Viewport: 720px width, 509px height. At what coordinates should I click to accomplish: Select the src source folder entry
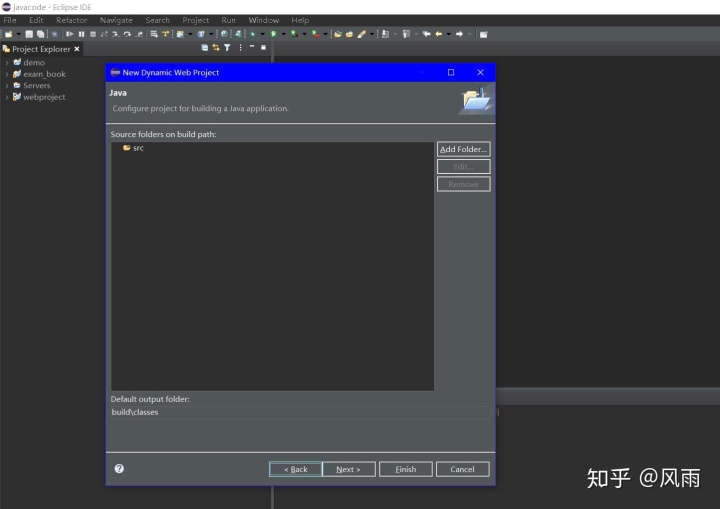pos(134,148)
